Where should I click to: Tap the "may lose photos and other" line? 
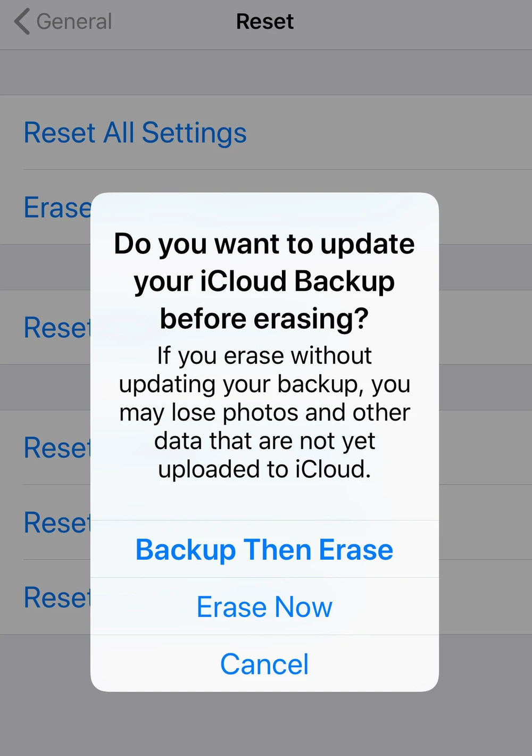coord(264,412)
